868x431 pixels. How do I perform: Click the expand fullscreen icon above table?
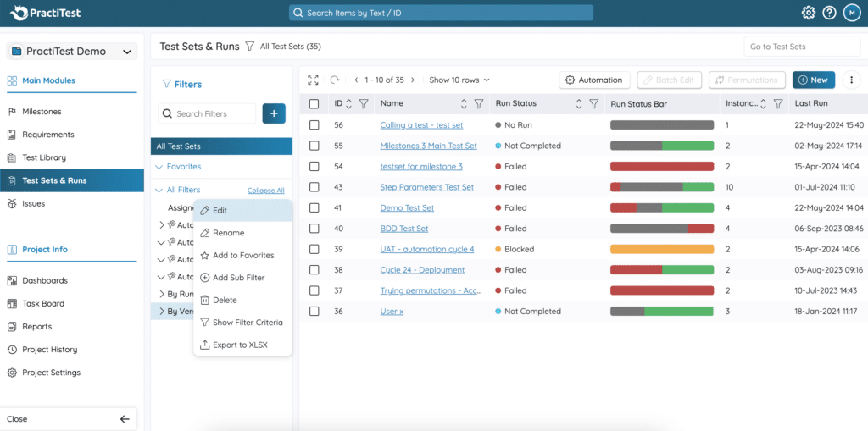(313, 80)
